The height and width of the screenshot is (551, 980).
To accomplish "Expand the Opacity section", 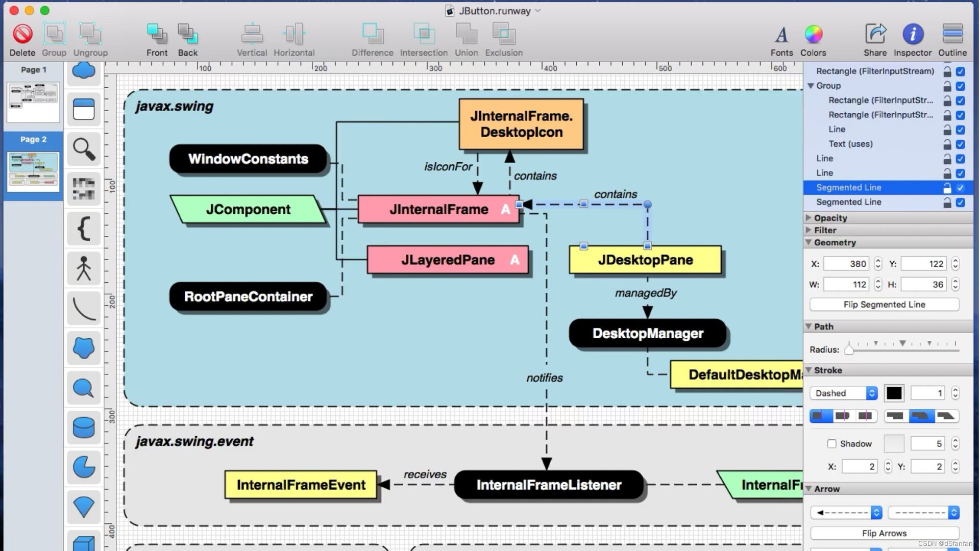I will click(808, 218).
